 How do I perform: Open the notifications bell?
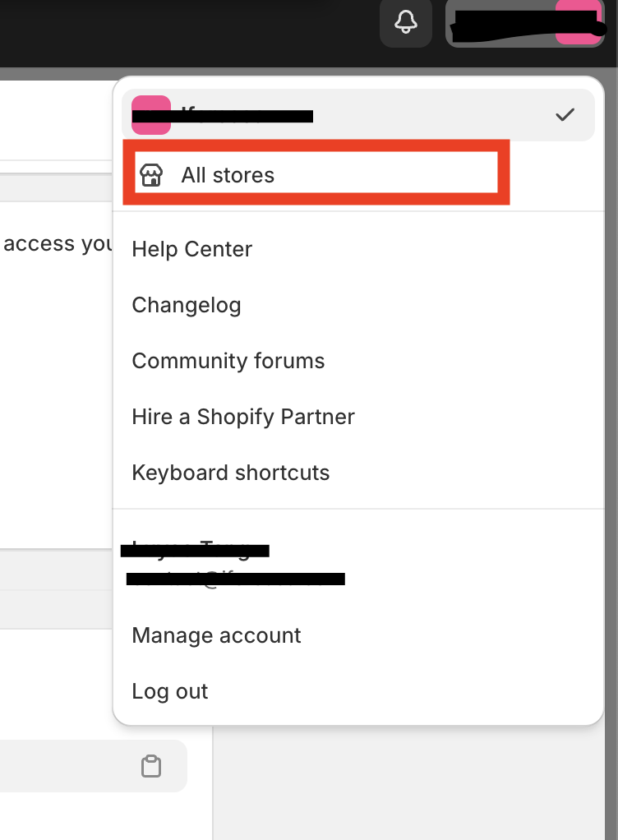click(x=405, y=23)
